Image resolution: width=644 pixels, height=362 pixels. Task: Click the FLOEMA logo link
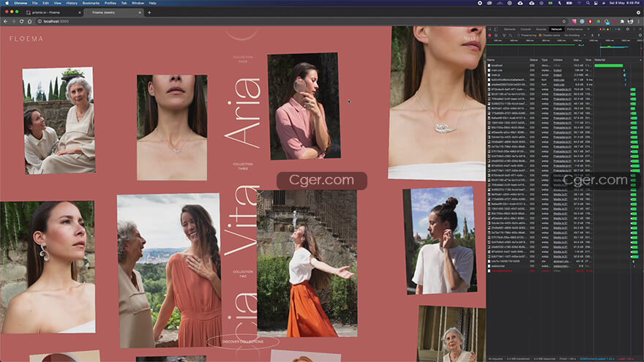pyautogui.click(x=26, y=39)
